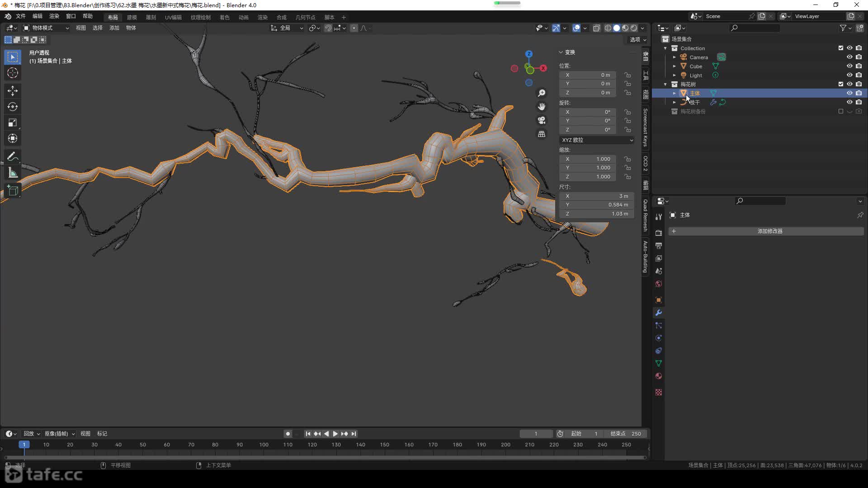Select rendered viewport shading

coord(634,28)
